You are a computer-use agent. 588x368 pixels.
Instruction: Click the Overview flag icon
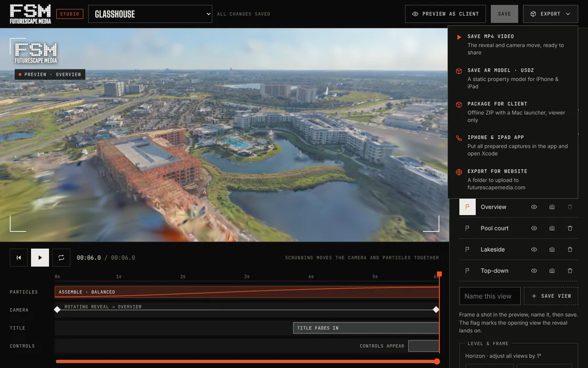pos(467,207)
